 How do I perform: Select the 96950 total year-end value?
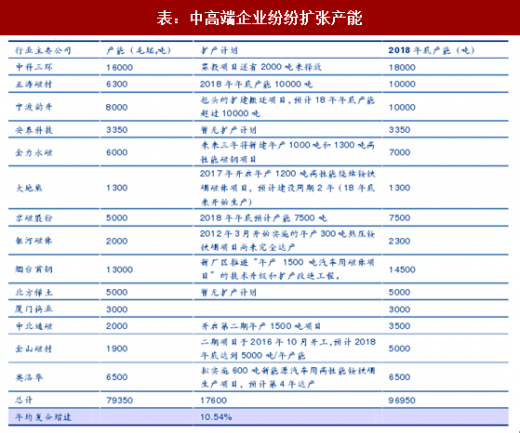tap(402, 400)
